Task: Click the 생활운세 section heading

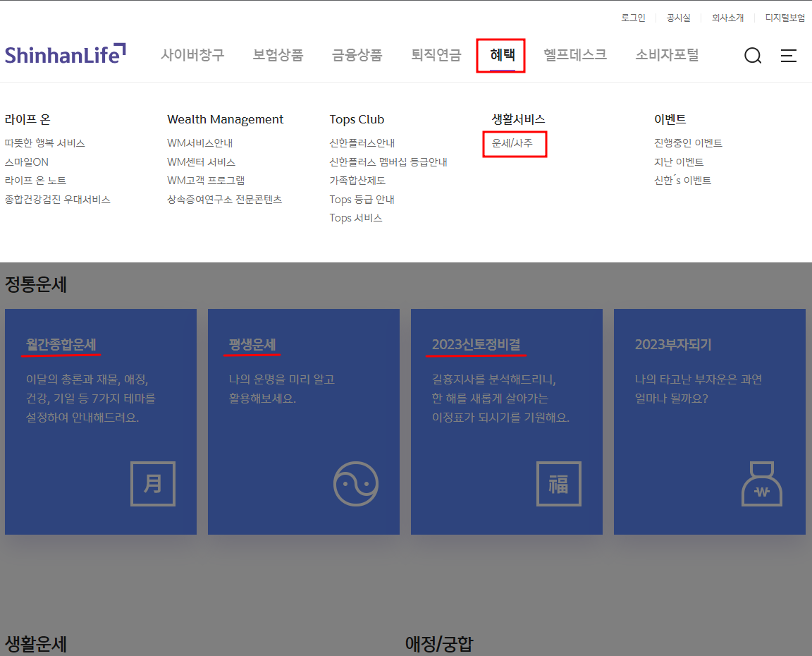Action: 36,645
